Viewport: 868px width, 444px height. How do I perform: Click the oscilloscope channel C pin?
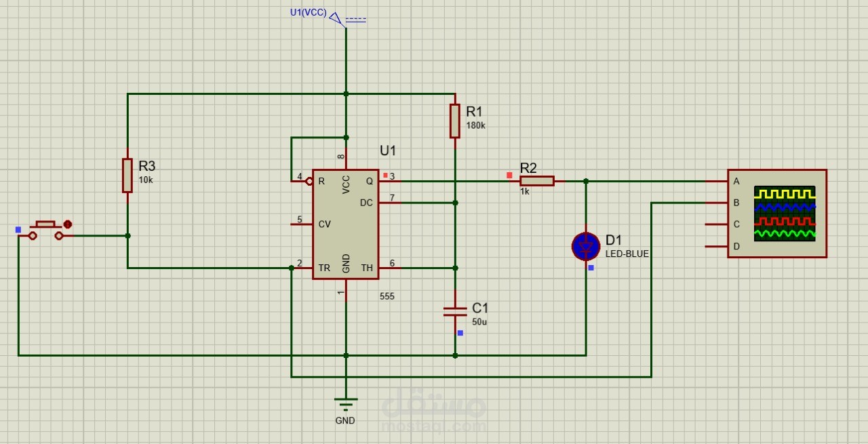(x=716, y=224)
